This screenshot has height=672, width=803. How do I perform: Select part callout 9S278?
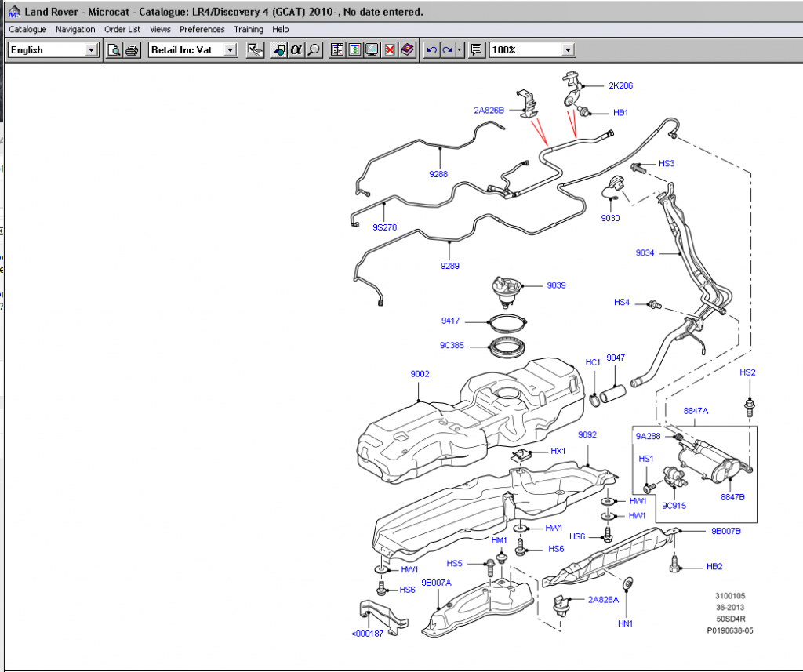[x=384, y=227]
